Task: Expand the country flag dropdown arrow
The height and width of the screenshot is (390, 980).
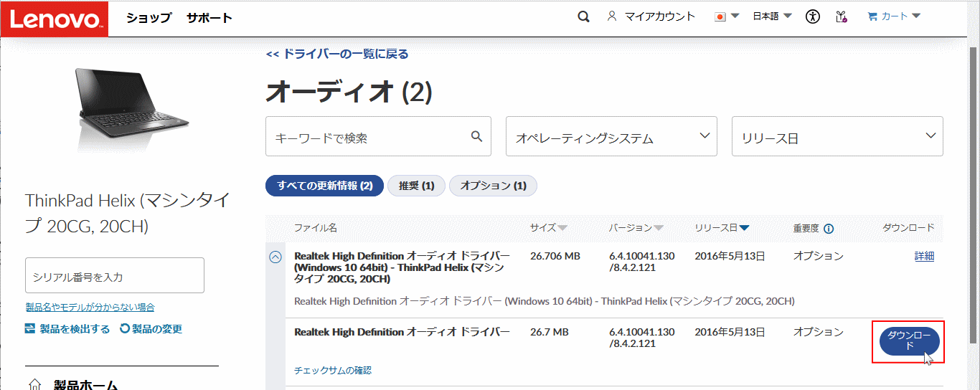Action: [735, 16]
